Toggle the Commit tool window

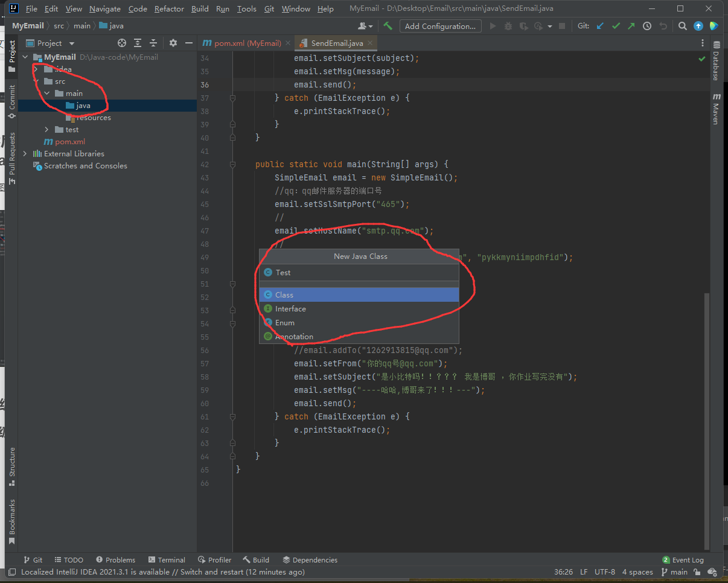(x=12, y=101)
